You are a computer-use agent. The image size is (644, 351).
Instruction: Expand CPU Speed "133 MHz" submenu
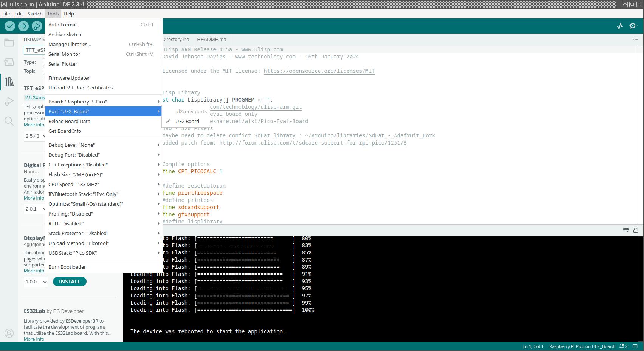[104, 184]
